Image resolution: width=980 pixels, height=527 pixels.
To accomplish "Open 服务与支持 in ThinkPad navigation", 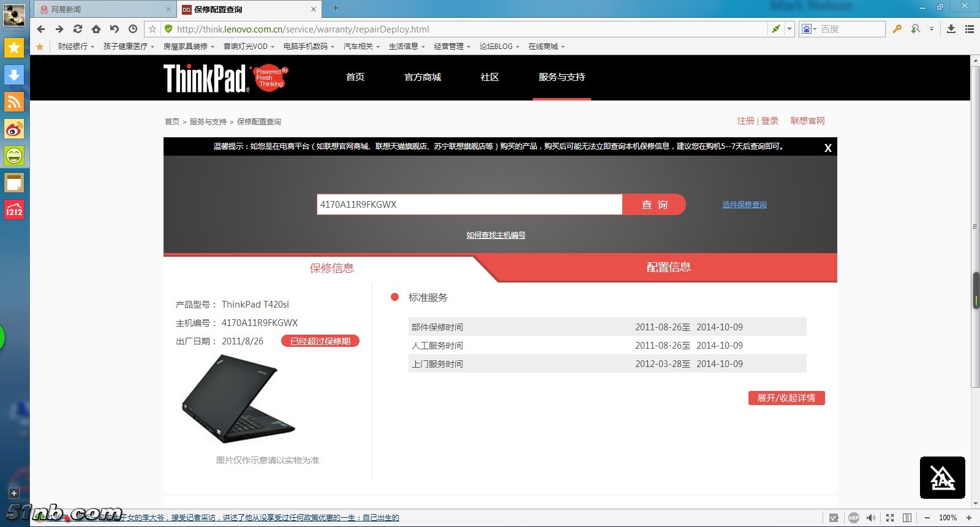I will coord(562,77).
